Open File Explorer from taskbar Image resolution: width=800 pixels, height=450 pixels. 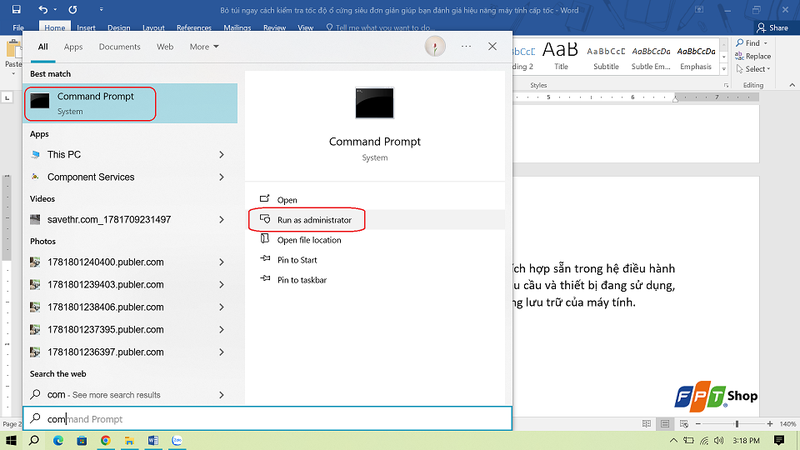coord(129,440)
